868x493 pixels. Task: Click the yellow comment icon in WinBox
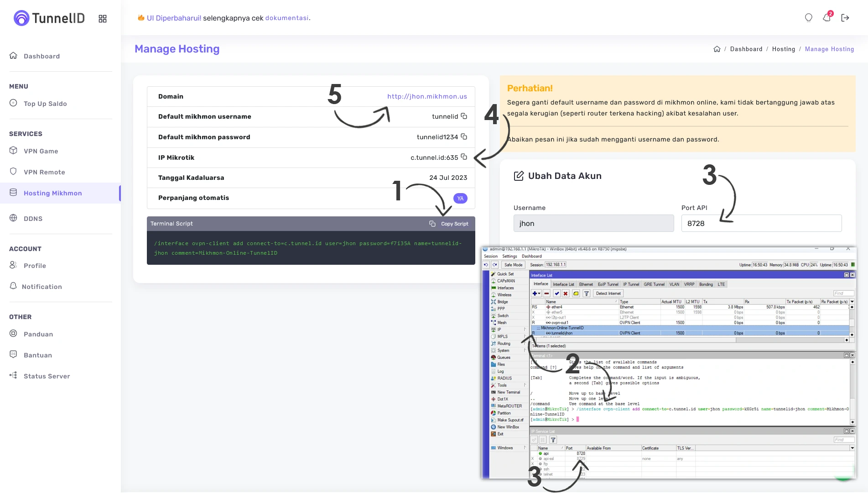point(576,294)
